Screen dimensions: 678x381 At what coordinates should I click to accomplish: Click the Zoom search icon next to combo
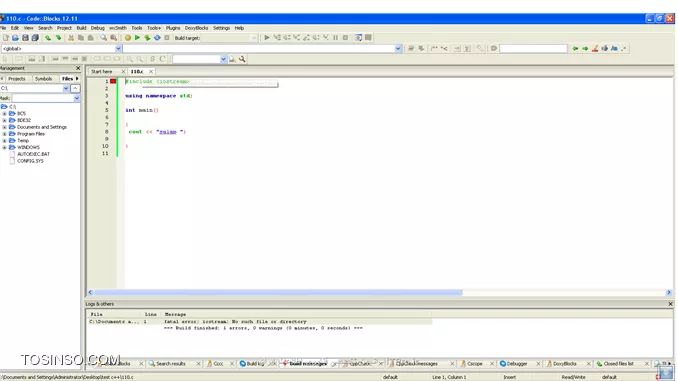pyautogui.click(x=233, y=59)
